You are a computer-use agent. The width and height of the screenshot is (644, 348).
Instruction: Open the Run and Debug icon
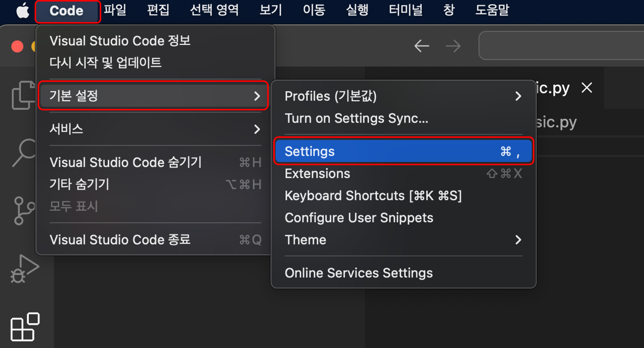coord(24,268)
